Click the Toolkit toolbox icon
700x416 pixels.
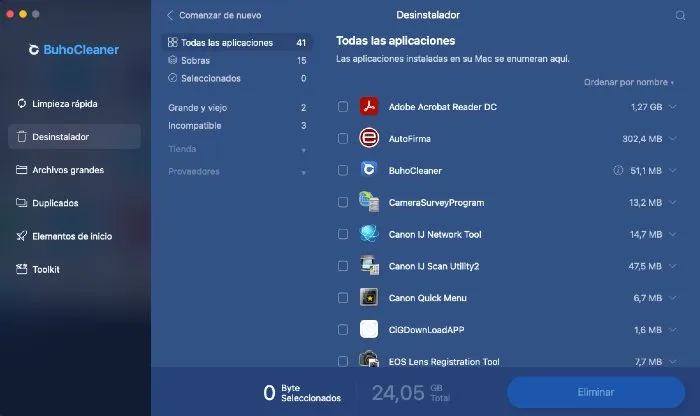tap(21, 269)
